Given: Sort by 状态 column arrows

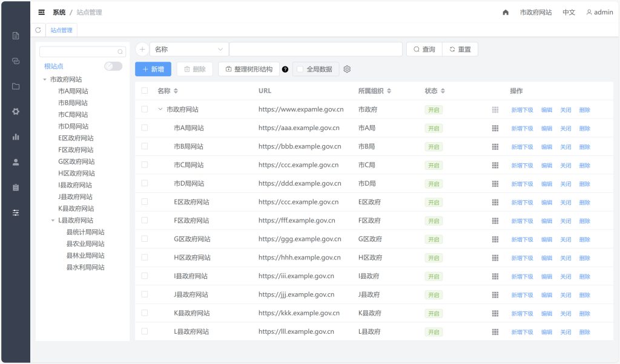Looking at the screenshot, I should pos(443,91).
